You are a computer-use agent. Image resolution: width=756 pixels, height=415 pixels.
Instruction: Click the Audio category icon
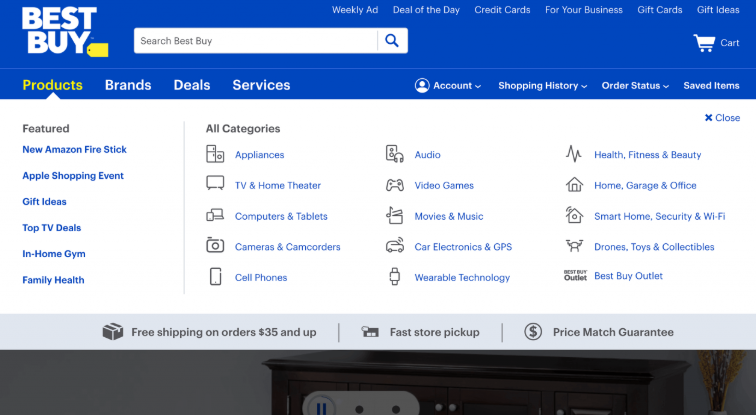[x=394, y=154]
